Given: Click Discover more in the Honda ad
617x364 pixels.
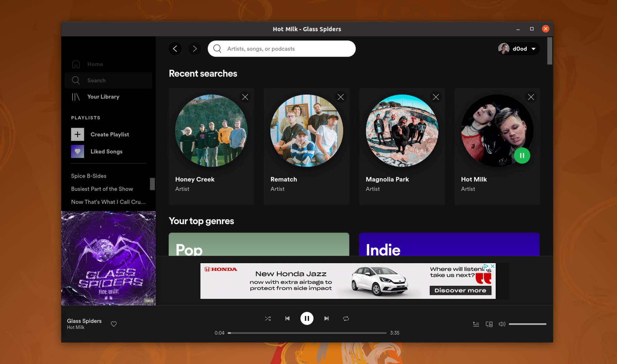Looking at the screenshot, I should (x=460, y=290).
